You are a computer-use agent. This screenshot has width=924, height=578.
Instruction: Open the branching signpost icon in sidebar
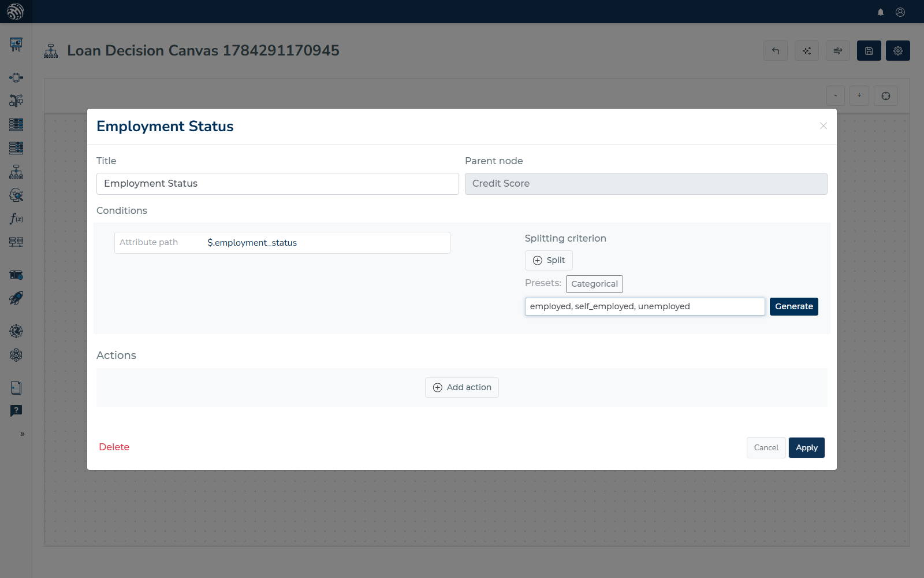point(16,101)
